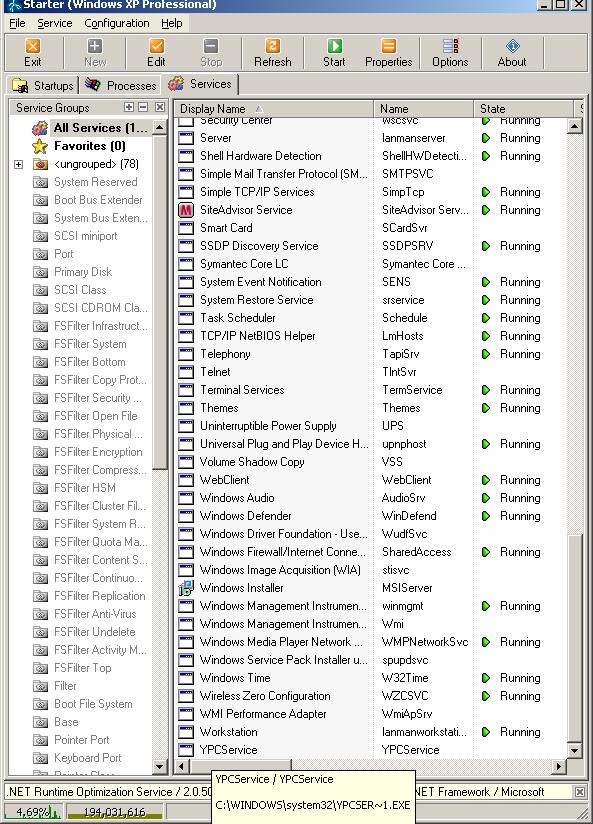
Task: Click the Favorites star icon
Action: point(40,146)
